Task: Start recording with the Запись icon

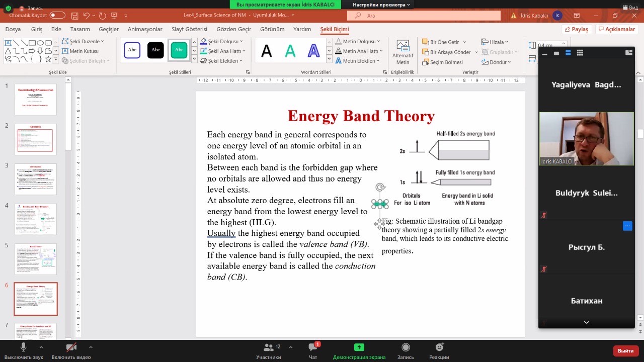Action: click(x=406, y=347)
